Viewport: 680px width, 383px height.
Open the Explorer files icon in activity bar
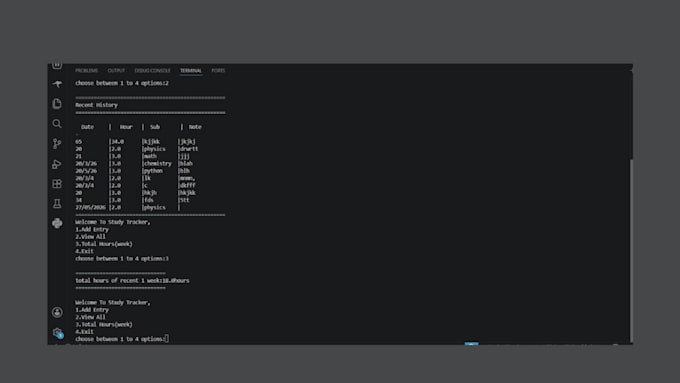pos(57,103)
